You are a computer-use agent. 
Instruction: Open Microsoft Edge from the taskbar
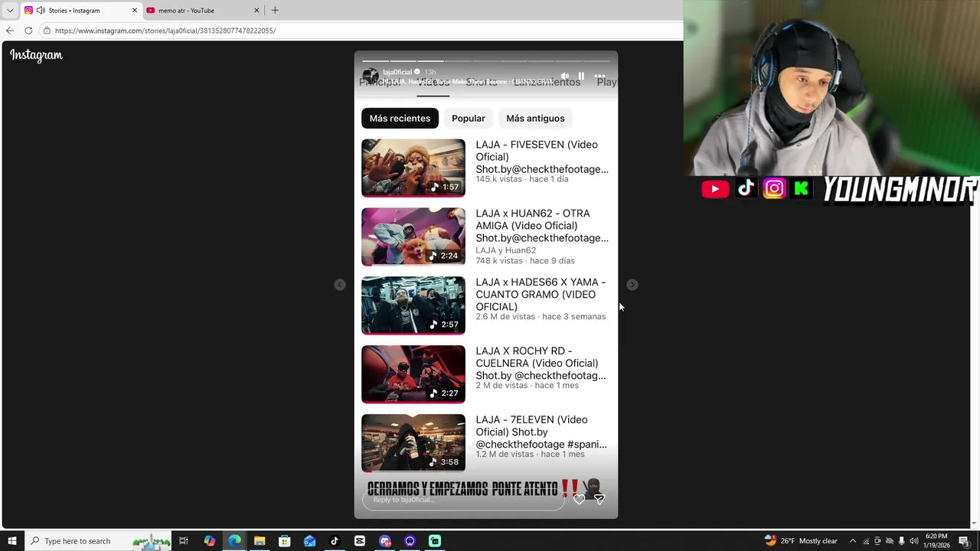(234, 541)
